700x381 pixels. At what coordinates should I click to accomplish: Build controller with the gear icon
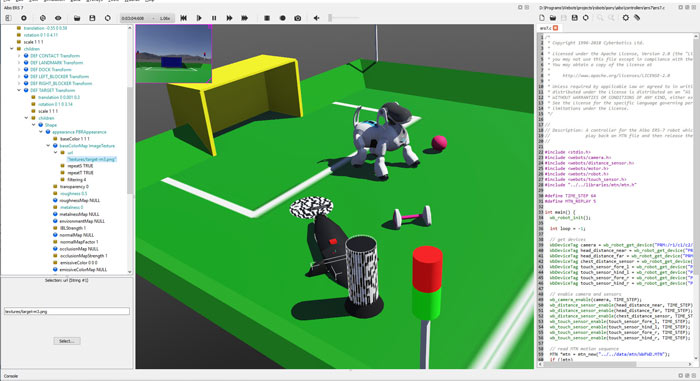[625, 18]
